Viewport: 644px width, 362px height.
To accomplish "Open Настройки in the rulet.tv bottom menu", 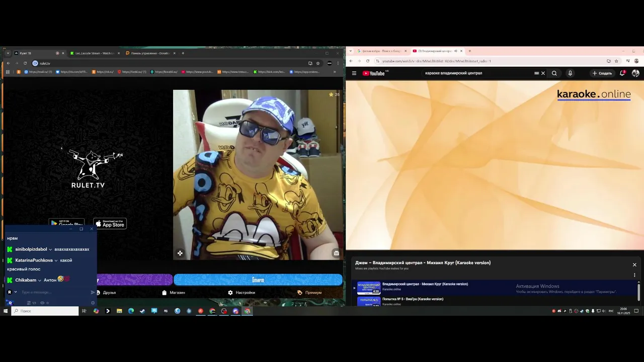I will pyautogui.click(x=242, y=293).
